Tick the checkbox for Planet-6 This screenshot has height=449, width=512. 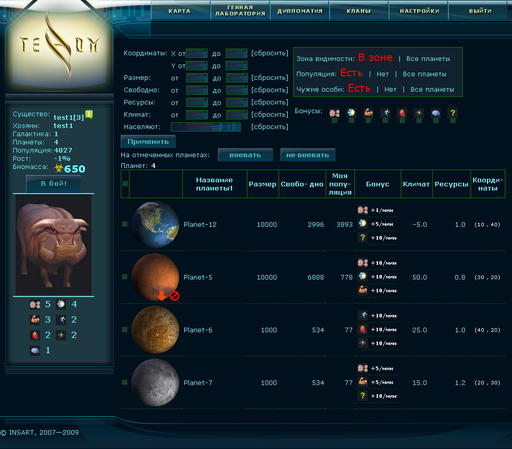pyautogui.click(x=125, y=330)
